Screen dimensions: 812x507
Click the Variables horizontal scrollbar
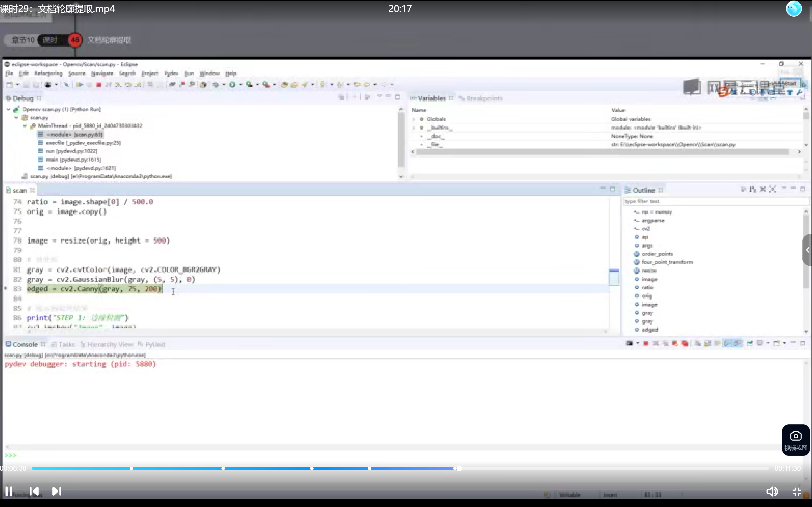(602, 152)
